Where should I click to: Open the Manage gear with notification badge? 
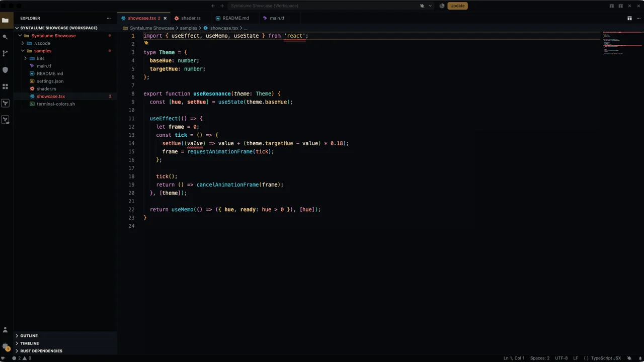tap(5, 346)
